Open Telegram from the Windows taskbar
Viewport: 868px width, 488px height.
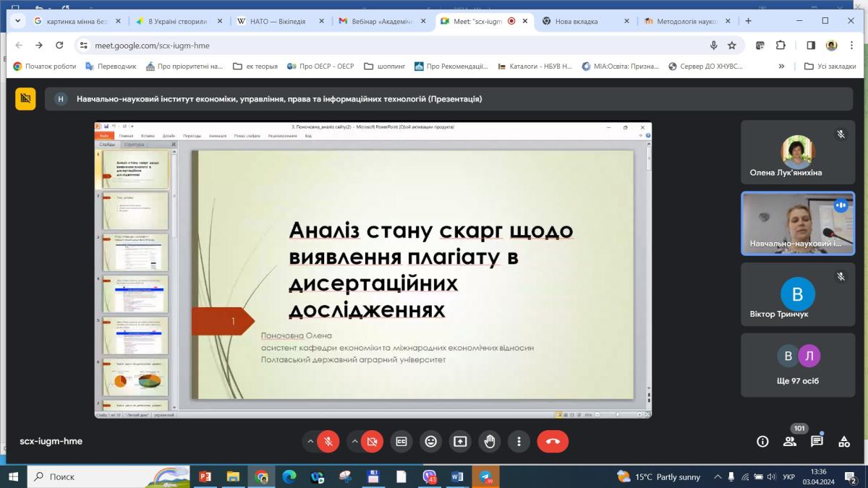tap(485, 476)
